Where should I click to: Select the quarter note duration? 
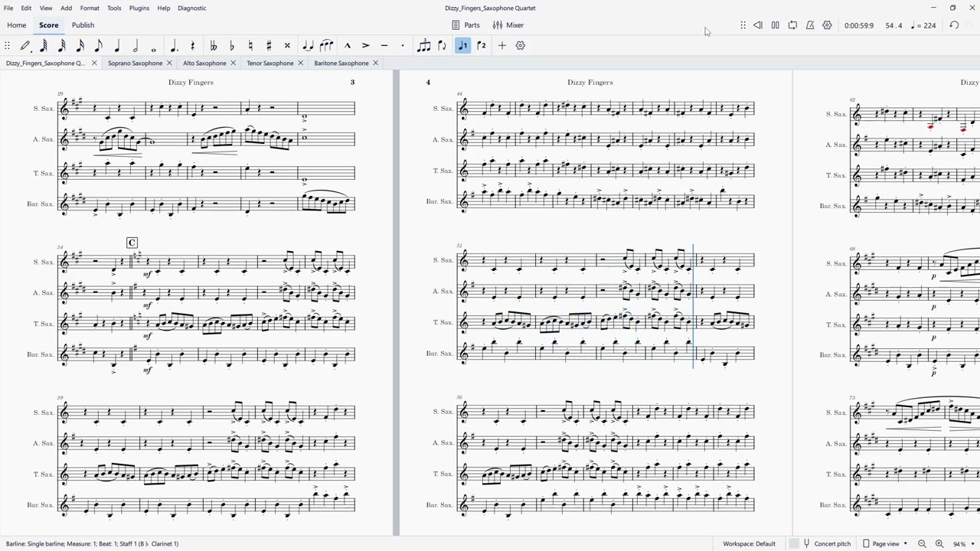point(117,46)
